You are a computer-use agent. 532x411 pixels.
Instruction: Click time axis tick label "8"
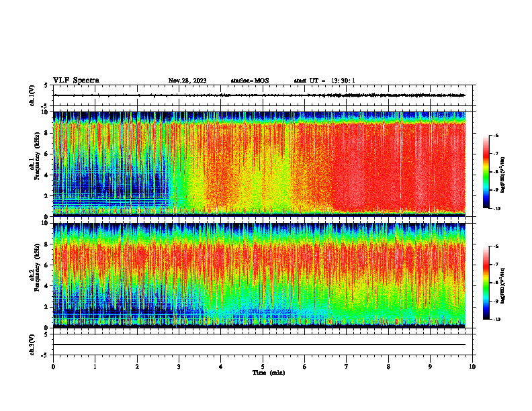pyautogui.click(x=388, y=367)
